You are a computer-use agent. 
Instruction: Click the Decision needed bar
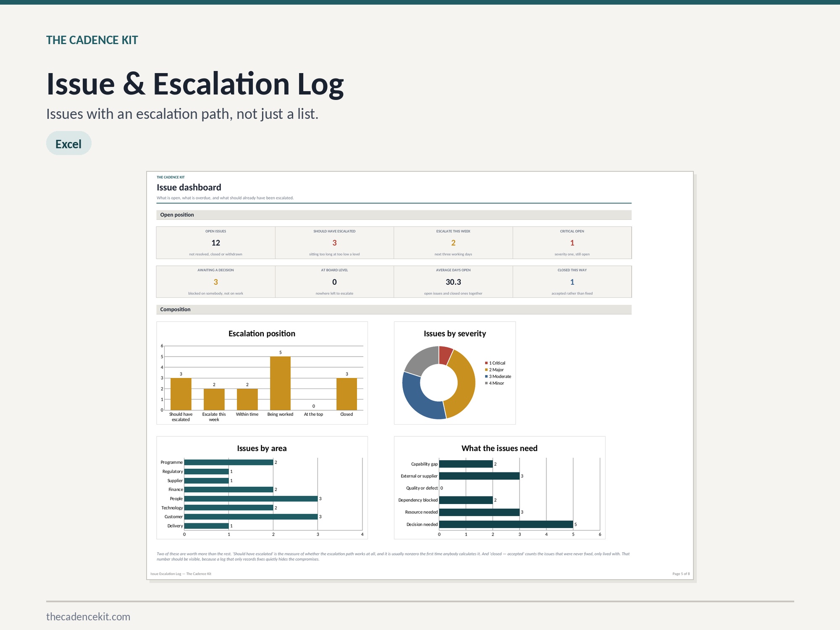tap(506, 524)
